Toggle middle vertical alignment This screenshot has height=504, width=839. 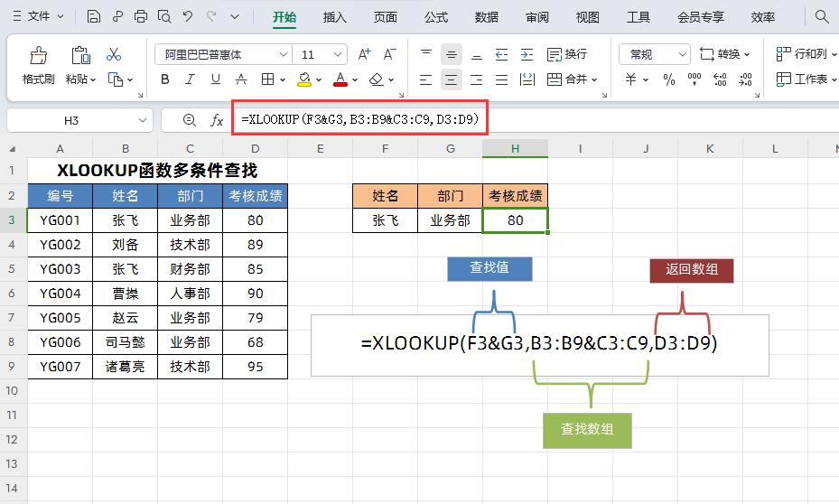tap(451, 54)
